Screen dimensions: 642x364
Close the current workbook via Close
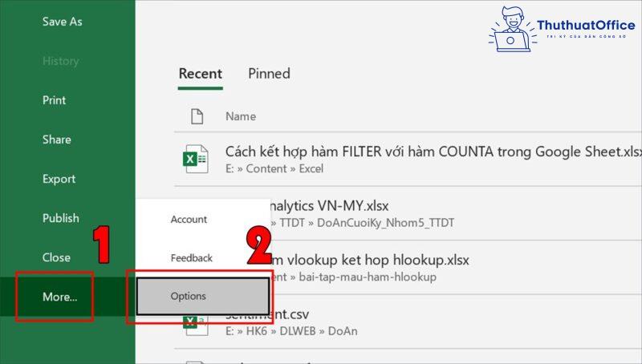(56, 257)
